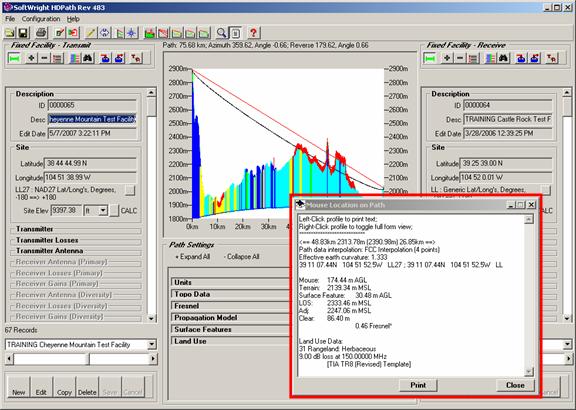Viewport: 576px width, 410px height.
Task: Open the Configuration menu
Action: pyautogui.click(x=41, y=19)
